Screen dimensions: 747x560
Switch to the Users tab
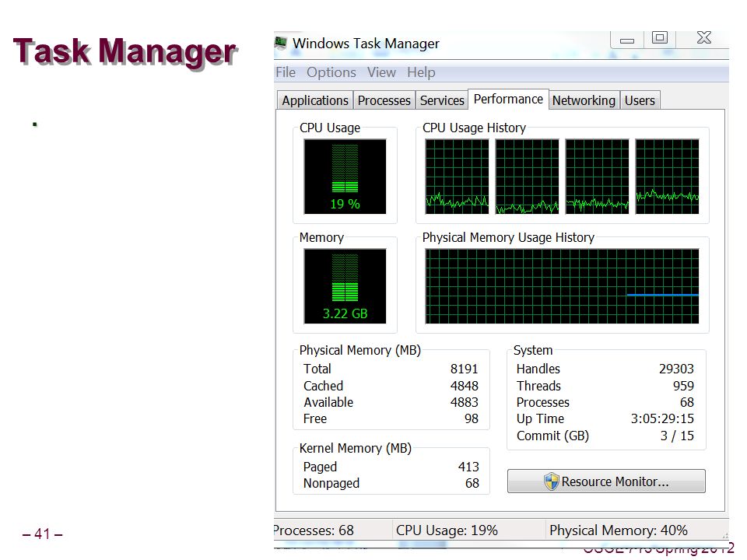(640, 100)
